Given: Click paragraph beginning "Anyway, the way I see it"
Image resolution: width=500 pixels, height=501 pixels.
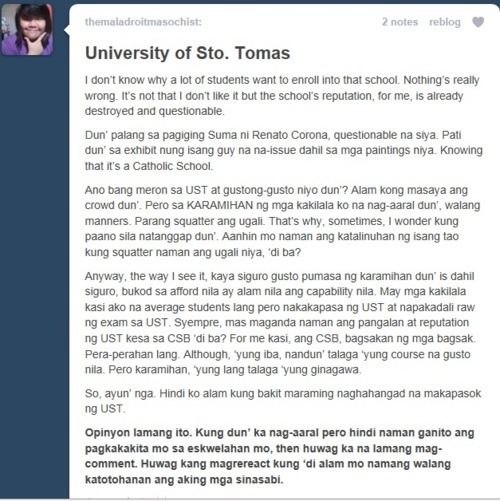Looking at the screenshot, I should pyautogui.click(x=280, y=323).
